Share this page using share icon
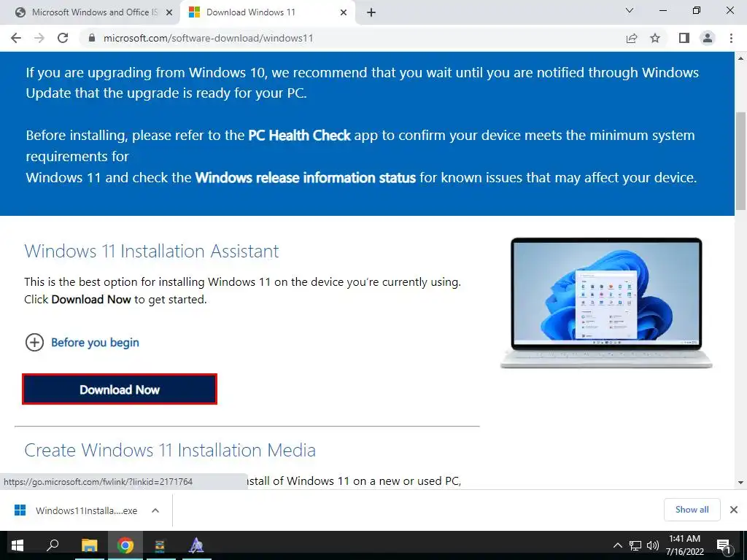Image resolution: width=747 pixels, height=560 pixels. (632, 38)
